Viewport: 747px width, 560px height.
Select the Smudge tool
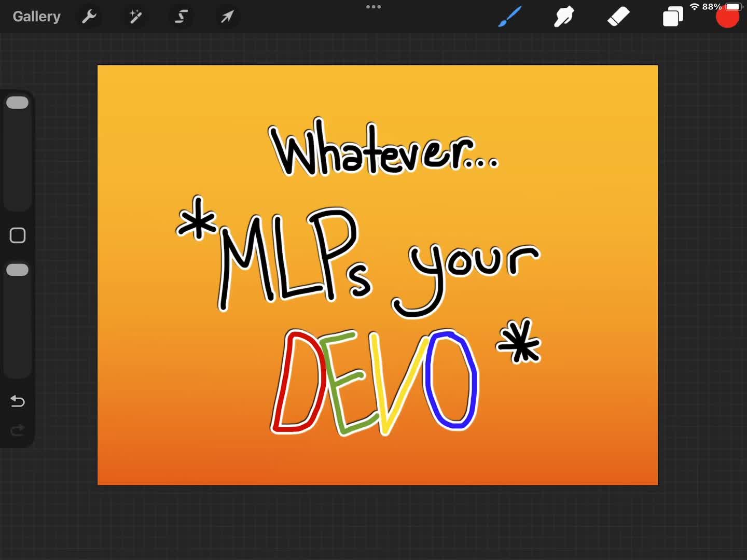coord(564,17)
